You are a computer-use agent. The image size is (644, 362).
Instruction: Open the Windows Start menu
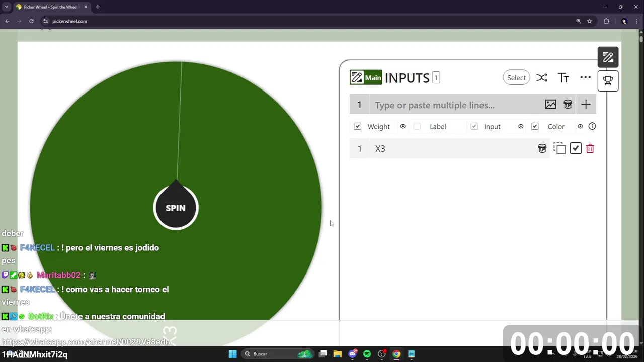pos(232,354)
